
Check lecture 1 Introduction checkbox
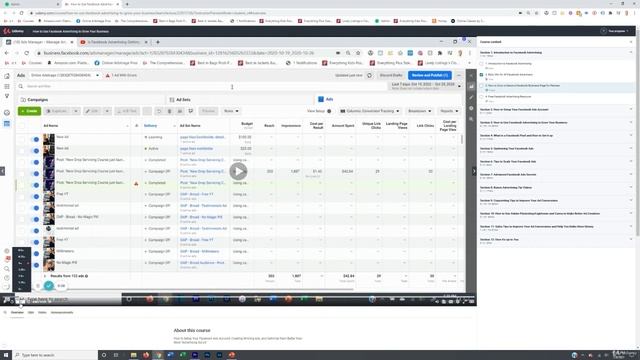click(481, 64)
